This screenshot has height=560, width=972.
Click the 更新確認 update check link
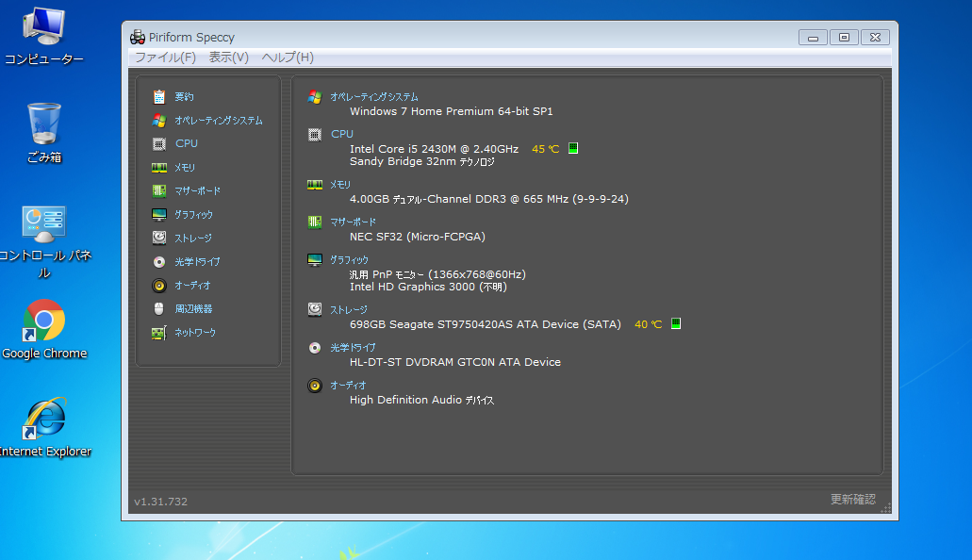(x=853, y=500)
